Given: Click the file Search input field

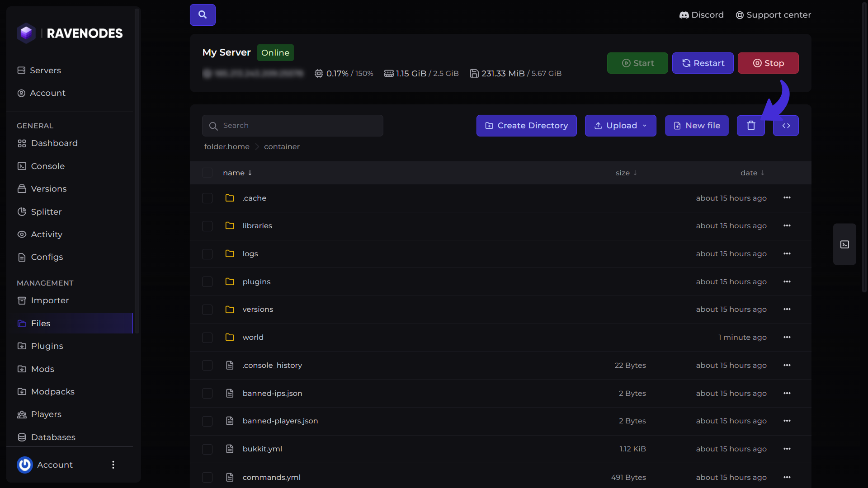Looking at the screenshot, I should click(292, 126).
